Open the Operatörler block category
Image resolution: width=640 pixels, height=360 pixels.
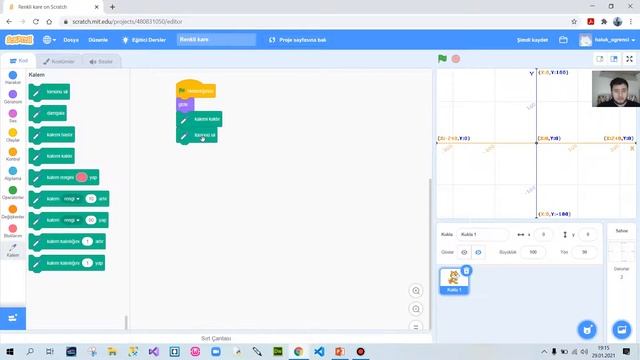click(13, 193)
